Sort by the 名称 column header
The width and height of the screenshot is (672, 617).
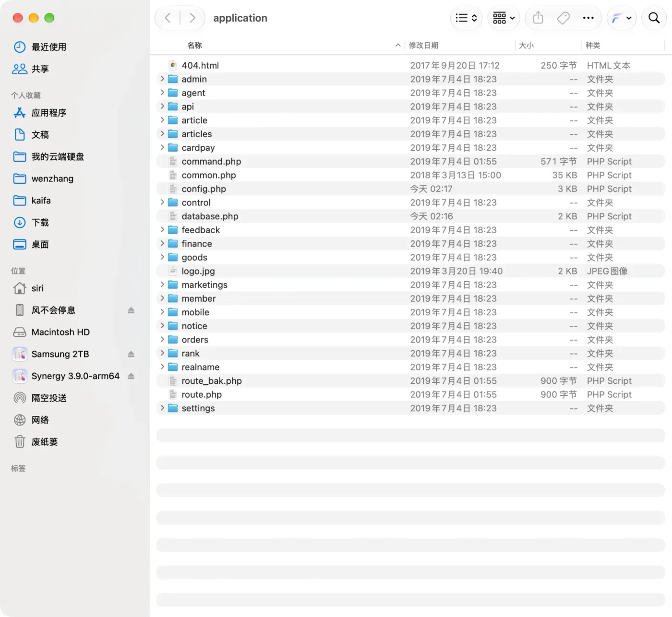(x=195, y=45)
